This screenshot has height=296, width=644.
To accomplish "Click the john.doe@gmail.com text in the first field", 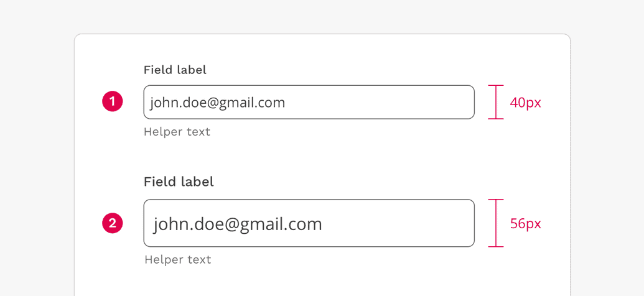I will point(218,103).
